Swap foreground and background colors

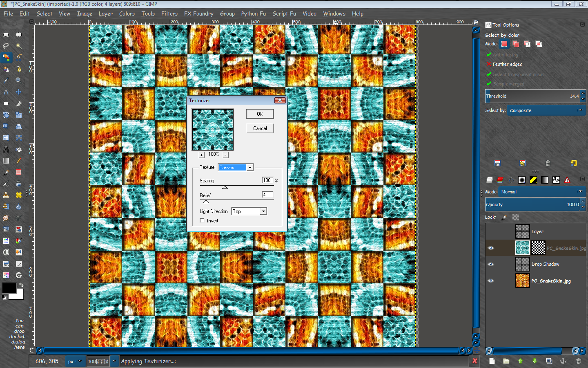coord(21,285)
